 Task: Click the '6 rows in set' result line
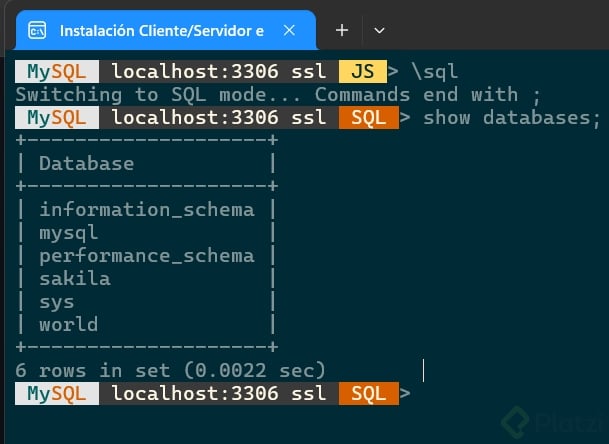tap(170, 370)
